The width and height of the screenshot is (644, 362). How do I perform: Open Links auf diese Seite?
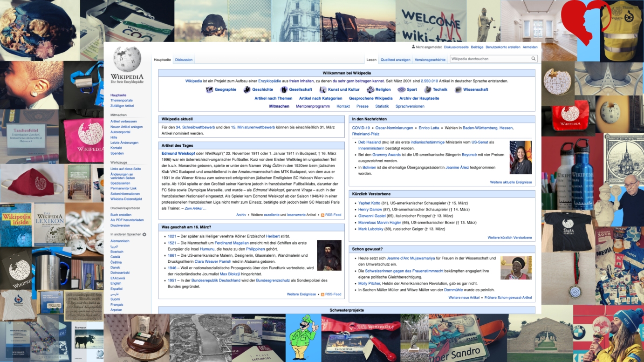(x=125, y=169)
